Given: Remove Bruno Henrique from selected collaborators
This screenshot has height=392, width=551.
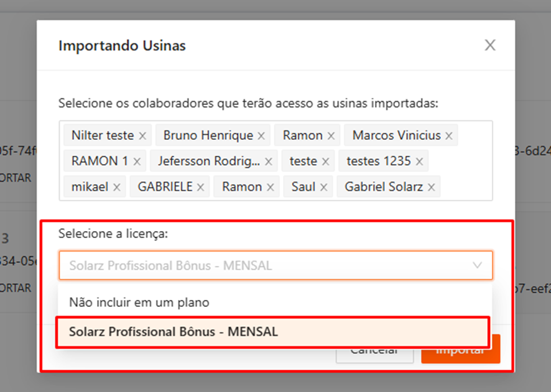Looking at the screenshot, I should (261, 135).
